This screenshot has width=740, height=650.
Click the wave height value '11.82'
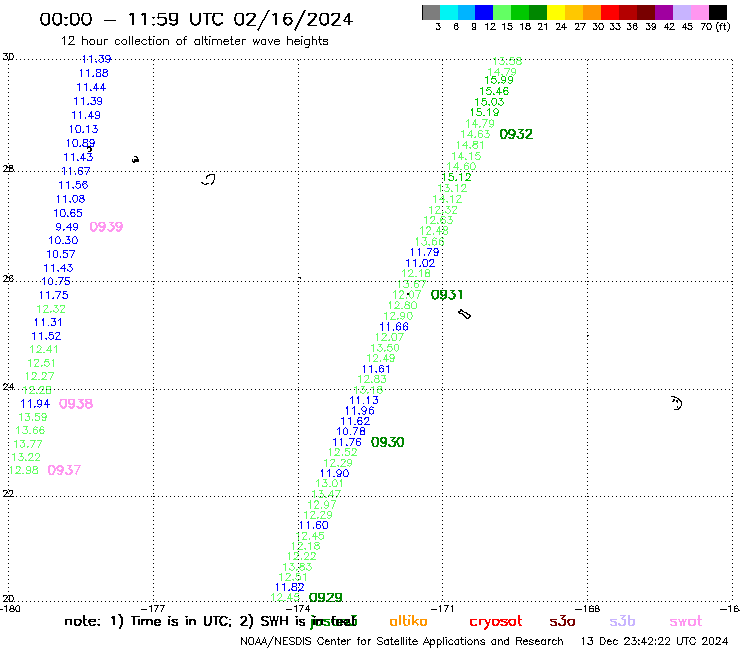pos(290,587)
